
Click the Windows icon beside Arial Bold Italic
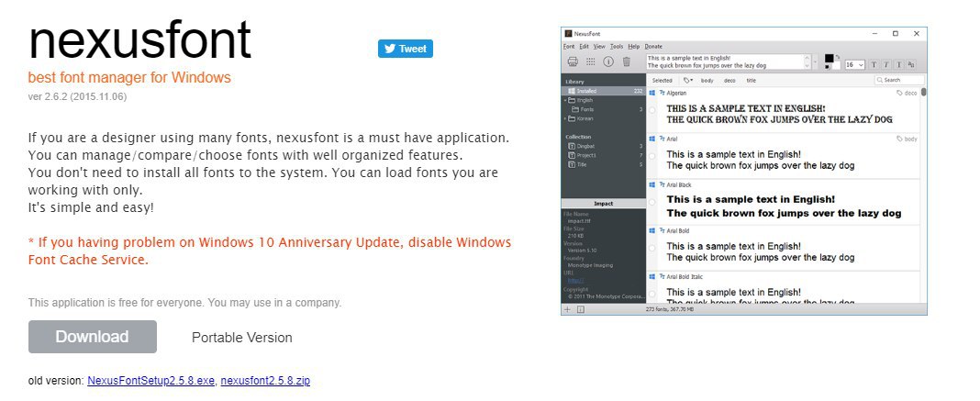[652, 276]
